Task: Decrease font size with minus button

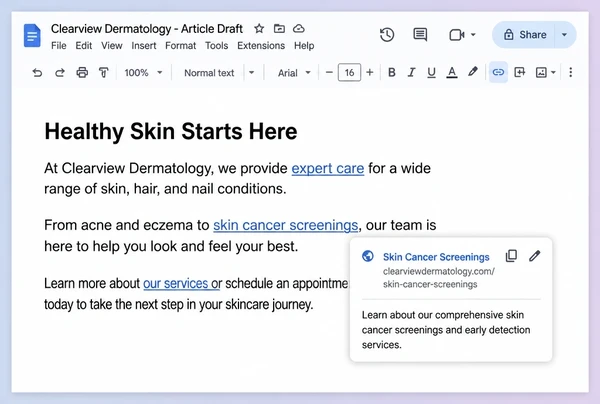Action: [329, 72]
